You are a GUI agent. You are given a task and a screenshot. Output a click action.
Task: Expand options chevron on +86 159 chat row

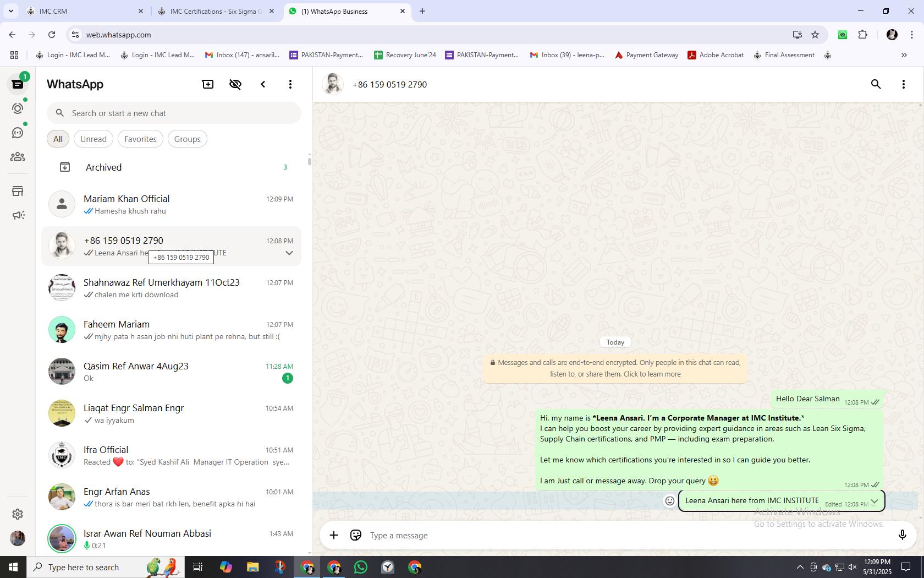[x=289, y=253]
